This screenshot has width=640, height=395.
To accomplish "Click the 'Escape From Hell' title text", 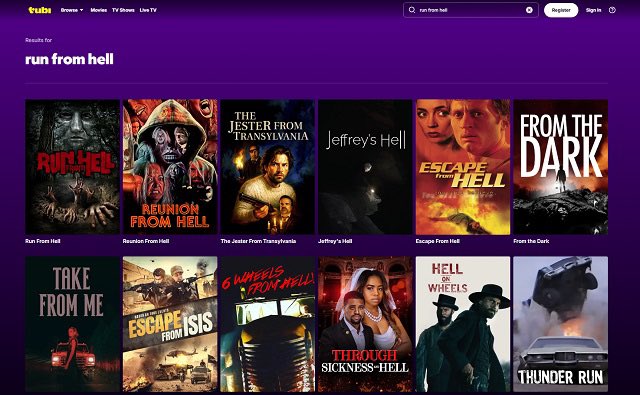I will coord(438,241).
